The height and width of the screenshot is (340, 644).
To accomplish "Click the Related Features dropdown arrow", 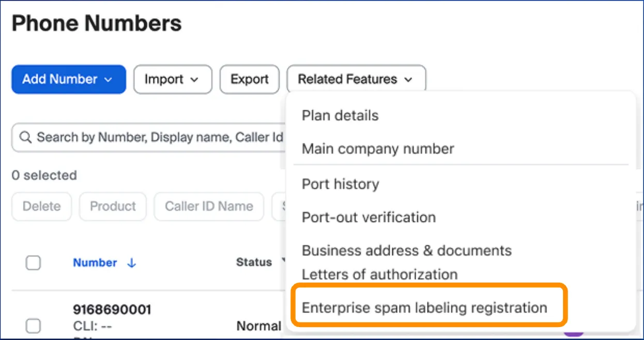I will [x=408, y=79].
